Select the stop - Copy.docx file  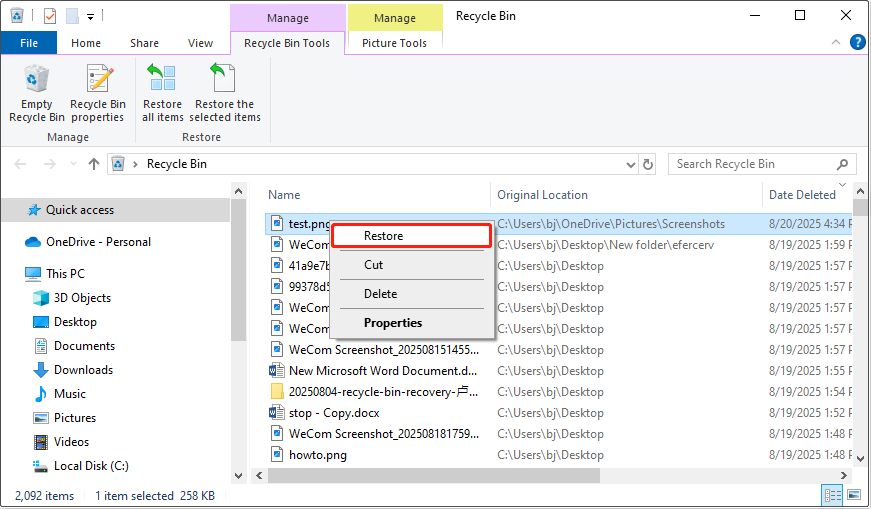333,413
